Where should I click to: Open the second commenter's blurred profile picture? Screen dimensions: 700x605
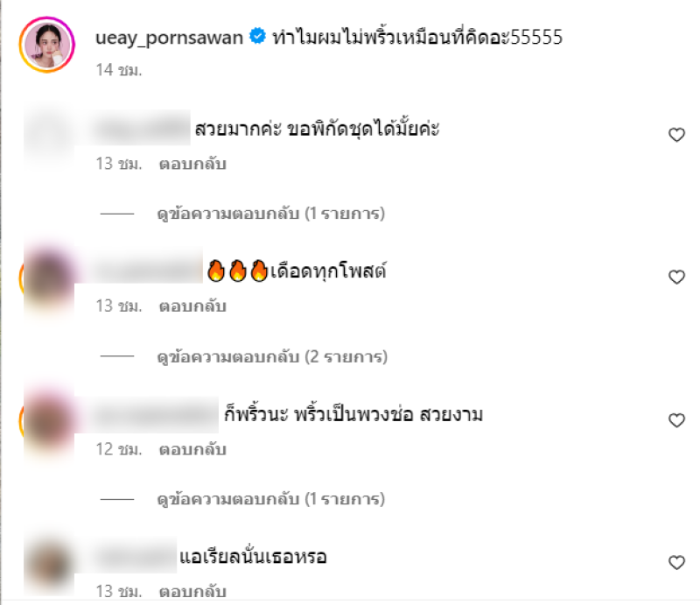coord(48,279)
